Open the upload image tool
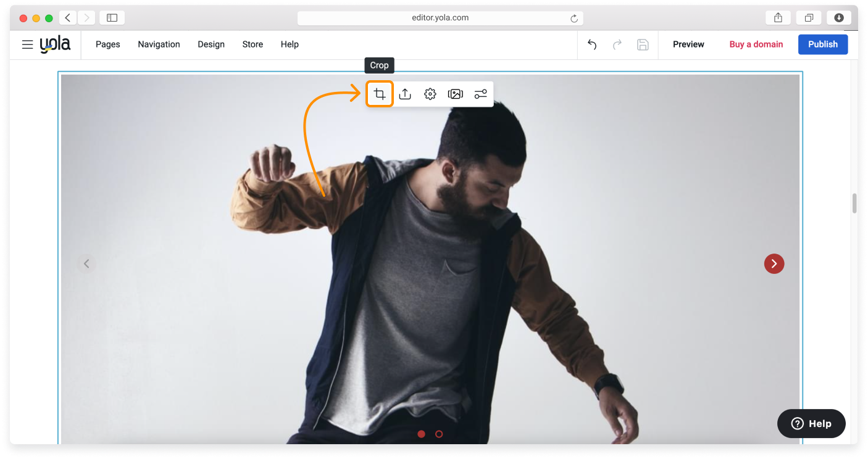 [404, 94]
